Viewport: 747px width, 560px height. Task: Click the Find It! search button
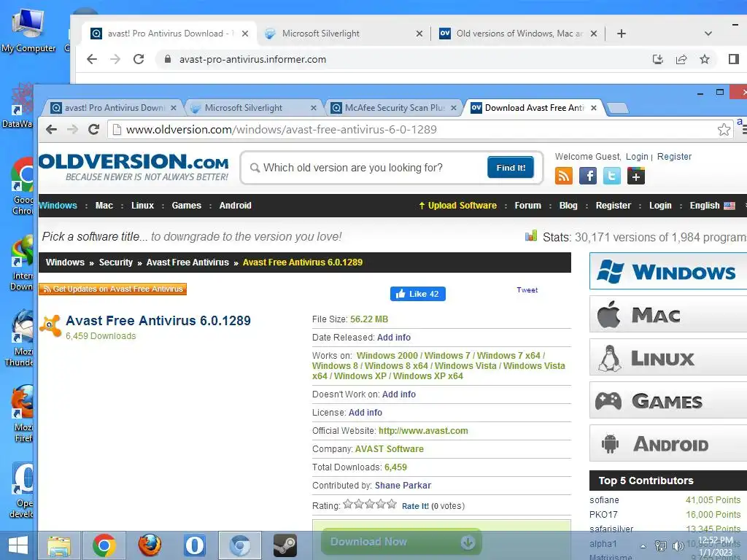pos(511,167)
